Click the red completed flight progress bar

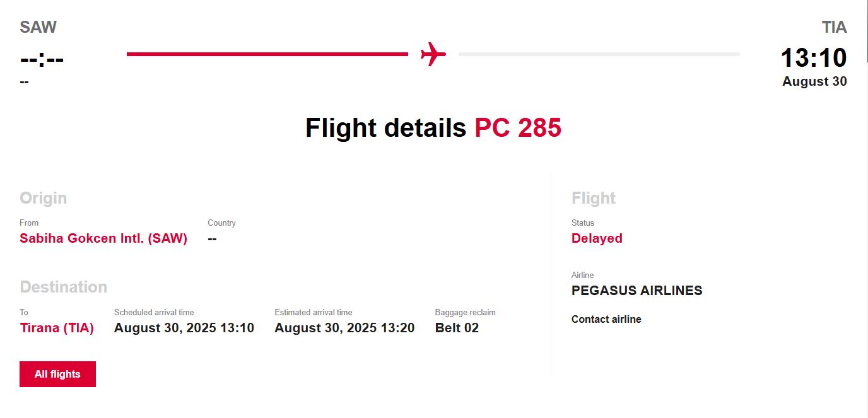pyautogui.click(x=267, y=54)
